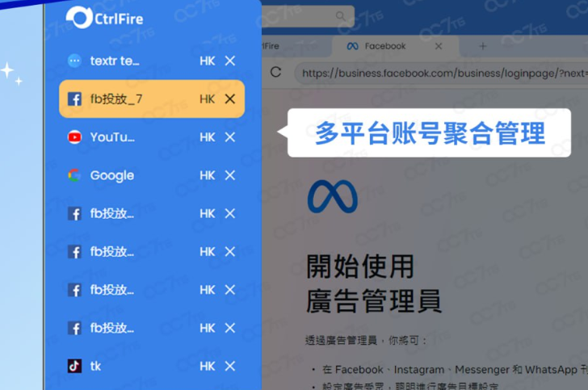Click the 多平台账号聚合管理 callout text
The width and height of the screenshot is (588, 390).
tap(430, 133)
